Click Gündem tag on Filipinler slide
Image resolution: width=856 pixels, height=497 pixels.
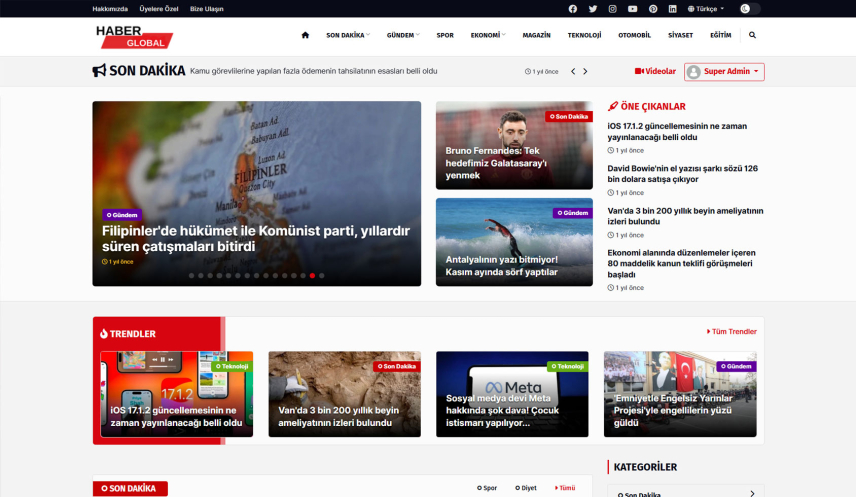point(122,215)
